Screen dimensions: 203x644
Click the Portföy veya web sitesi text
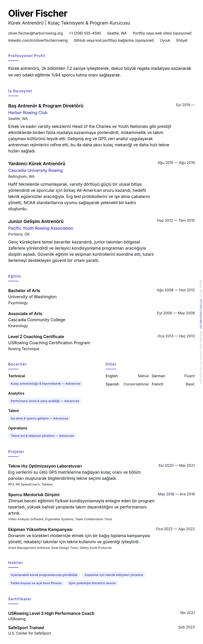pyautogui.click(x=162, y=33)
